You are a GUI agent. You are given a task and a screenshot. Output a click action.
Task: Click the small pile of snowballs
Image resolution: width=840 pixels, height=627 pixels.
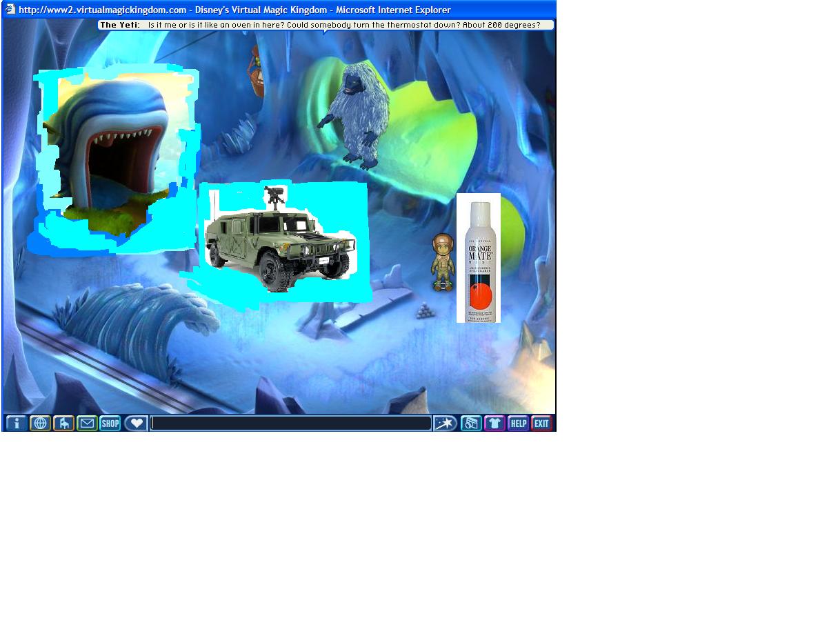pyautogui.click(x=426, y=311)
